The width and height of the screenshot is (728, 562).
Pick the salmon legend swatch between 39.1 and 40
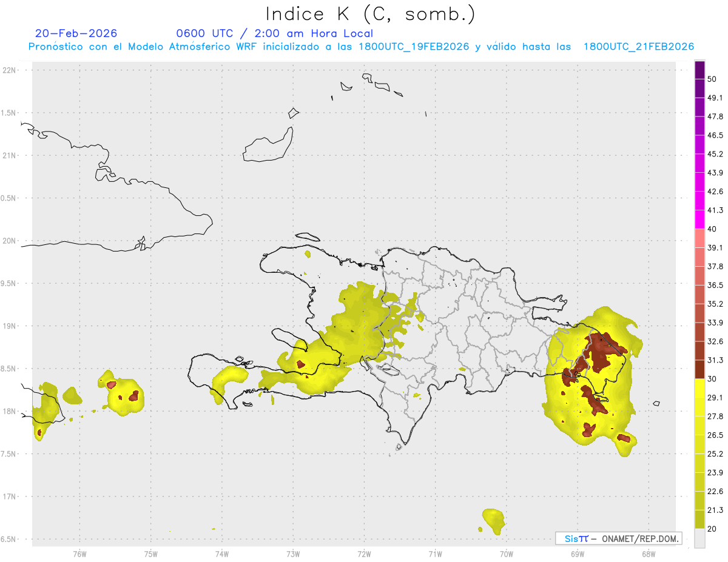699,238
